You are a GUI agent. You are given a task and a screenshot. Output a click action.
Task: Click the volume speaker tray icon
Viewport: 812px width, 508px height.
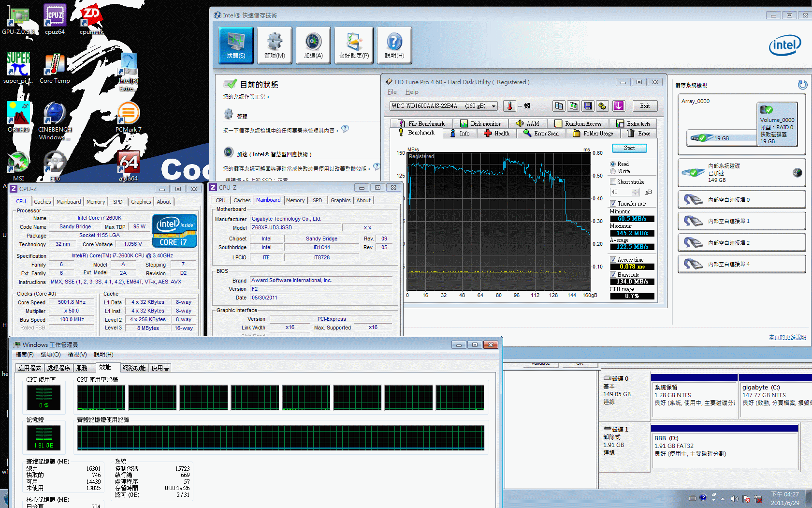734,499
